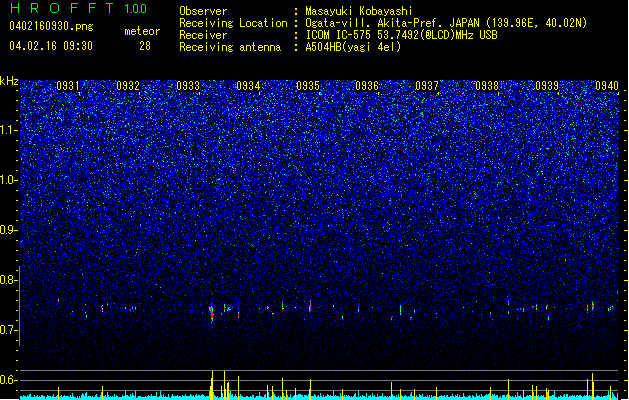The width and height of the screenshot is (629, 400).
Task: Click the Receiving antenna label
Action: 230,47
